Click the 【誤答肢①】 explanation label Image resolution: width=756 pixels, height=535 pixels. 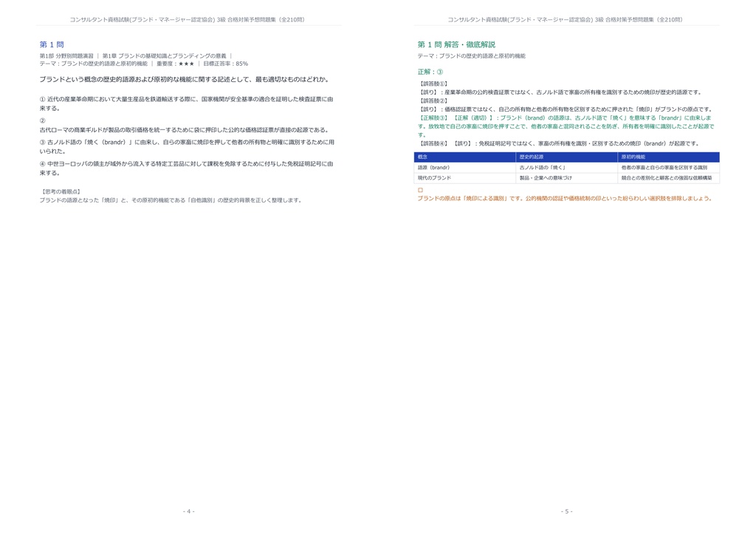tap(433, 84)
